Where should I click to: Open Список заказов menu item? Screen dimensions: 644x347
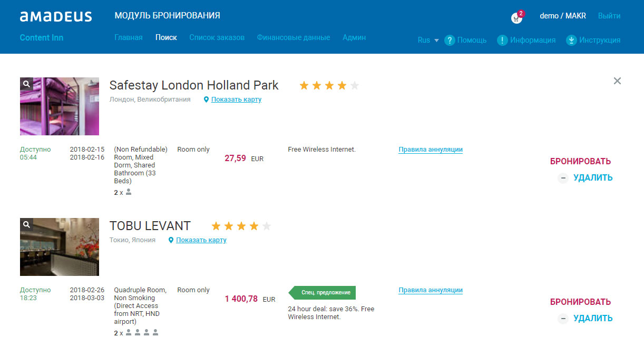point(217,37)
